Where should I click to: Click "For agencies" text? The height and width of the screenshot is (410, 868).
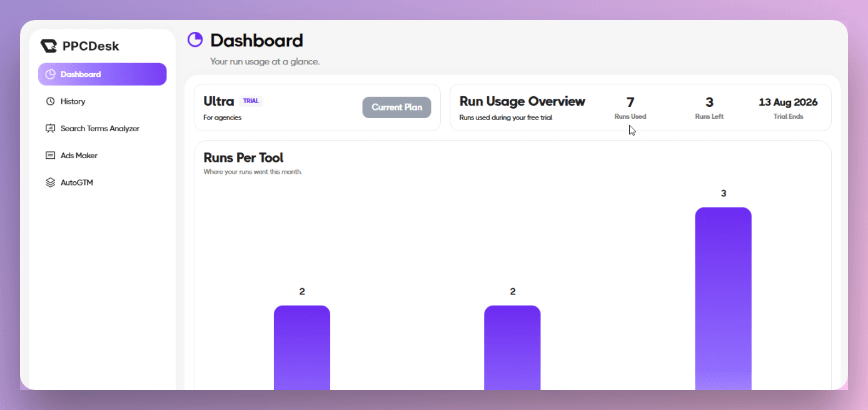222,117
